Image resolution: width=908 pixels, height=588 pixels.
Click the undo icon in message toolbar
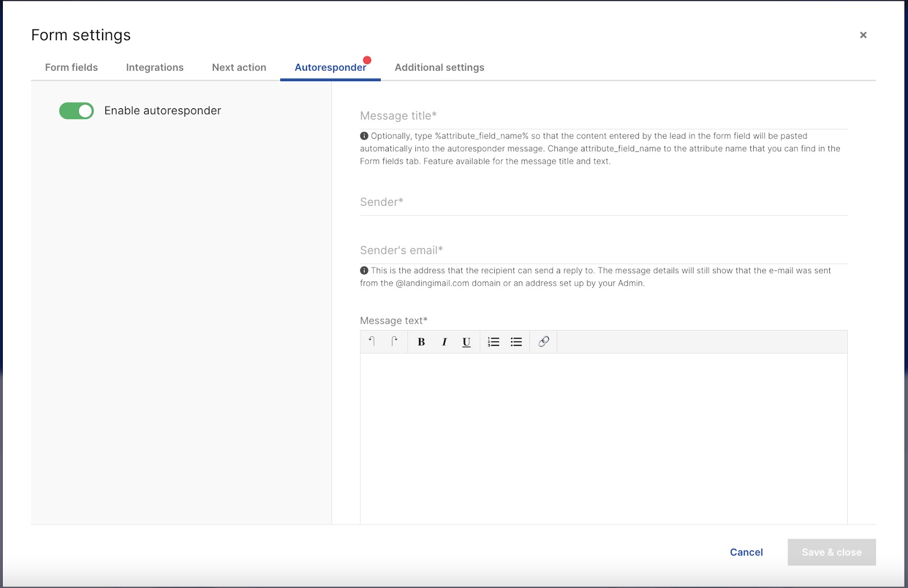point(372,342)
